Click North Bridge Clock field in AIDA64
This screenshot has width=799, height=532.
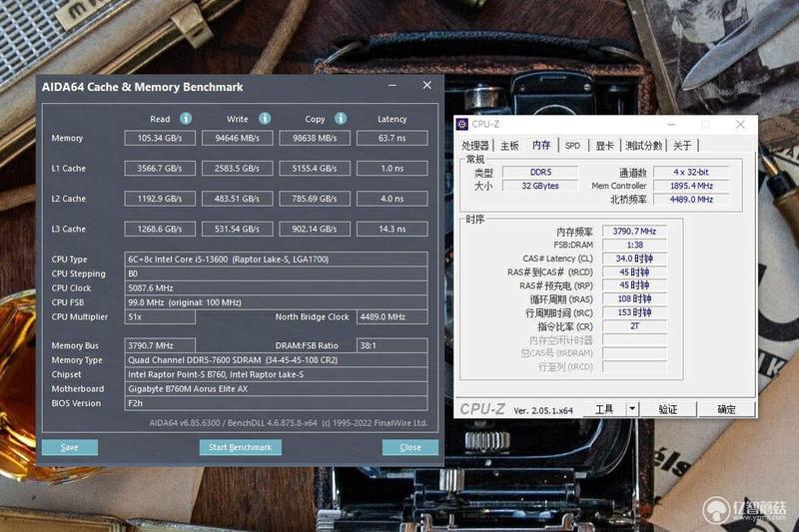click(x=392, y=316)
